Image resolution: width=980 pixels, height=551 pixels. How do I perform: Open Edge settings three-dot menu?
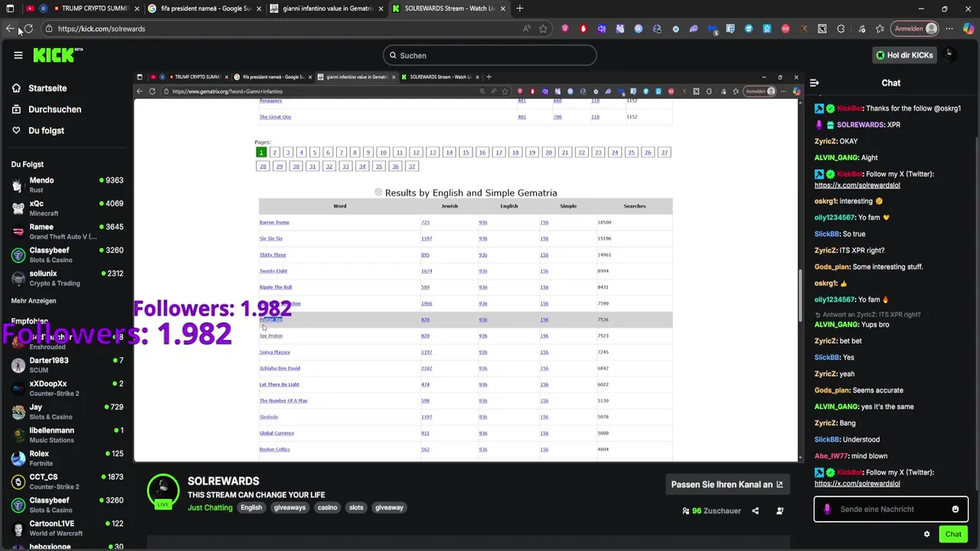[x=949, y=28]
